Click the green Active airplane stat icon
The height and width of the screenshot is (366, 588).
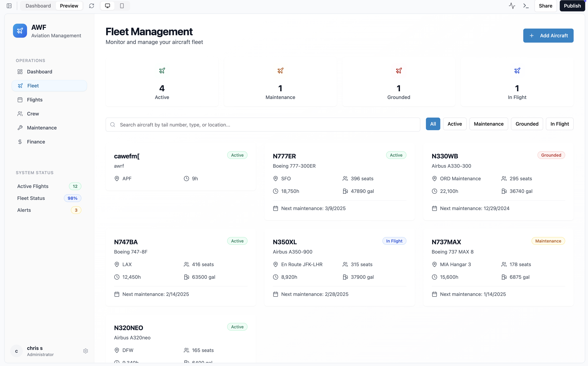162,71
